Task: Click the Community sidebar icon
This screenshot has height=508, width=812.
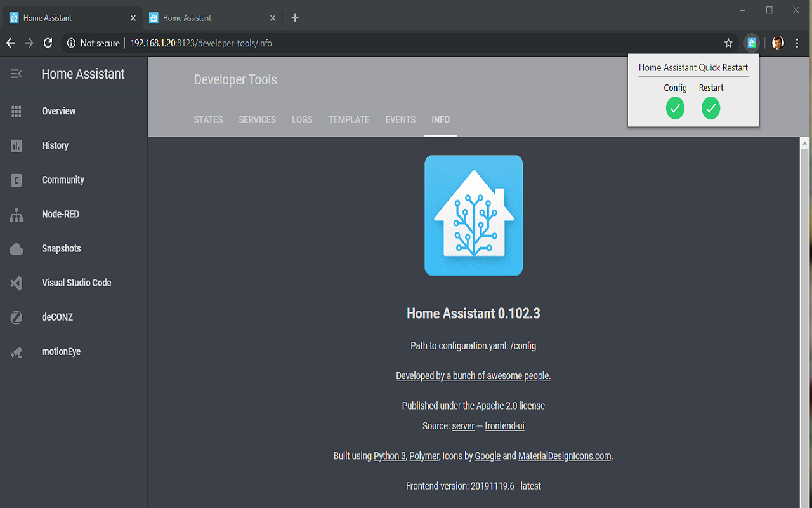Action: point(16,180)
